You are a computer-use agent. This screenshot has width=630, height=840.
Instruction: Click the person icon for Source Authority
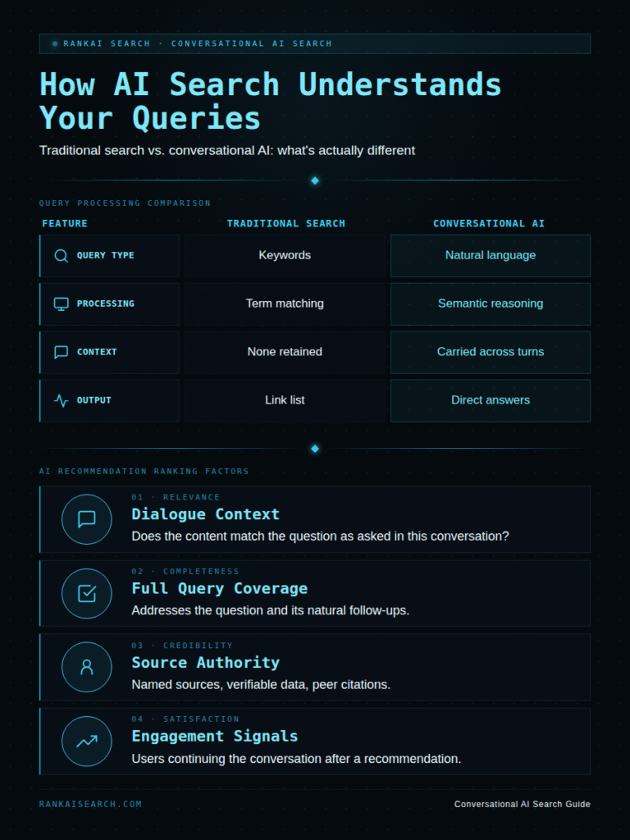point(87,668)
